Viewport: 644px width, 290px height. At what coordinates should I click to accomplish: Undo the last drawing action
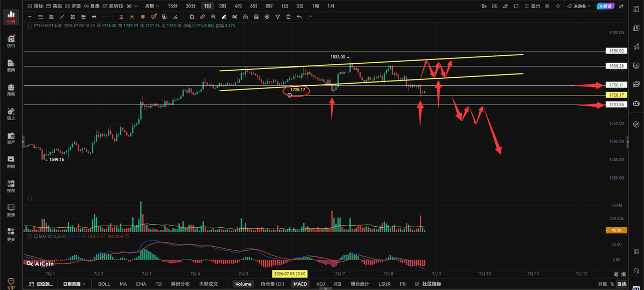[x=299, y=17]
